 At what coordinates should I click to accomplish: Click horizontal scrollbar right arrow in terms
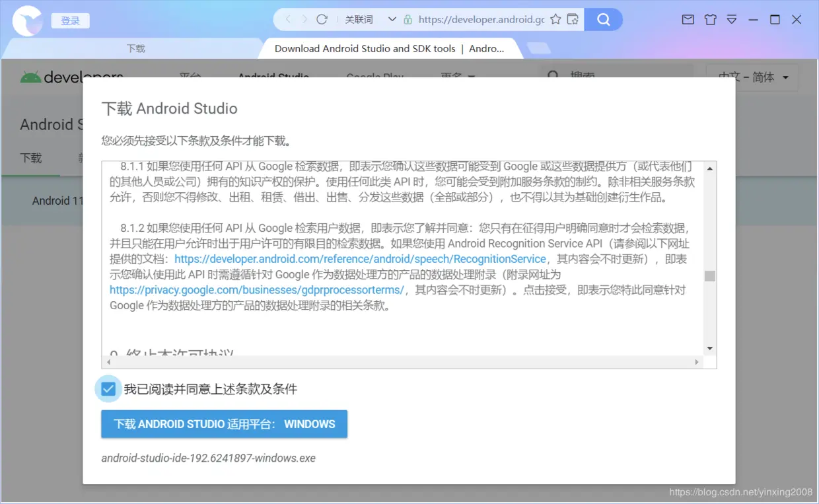pos(697,362)
